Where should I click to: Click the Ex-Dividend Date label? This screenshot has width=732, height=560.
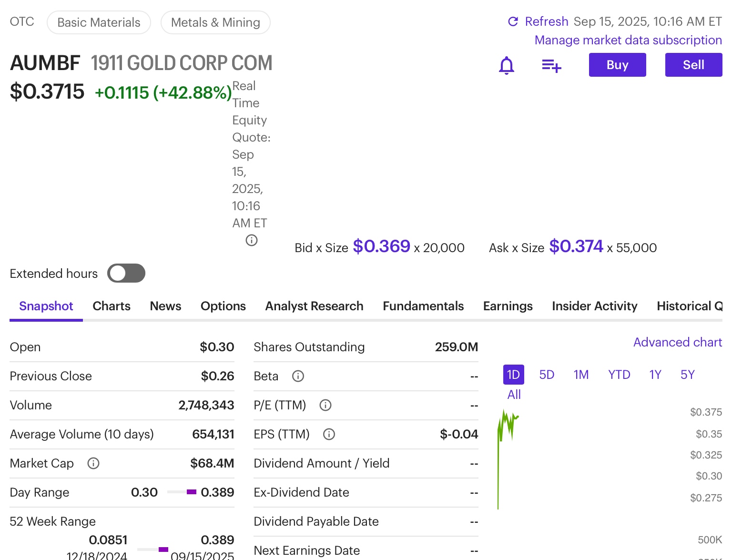[301, 492]
